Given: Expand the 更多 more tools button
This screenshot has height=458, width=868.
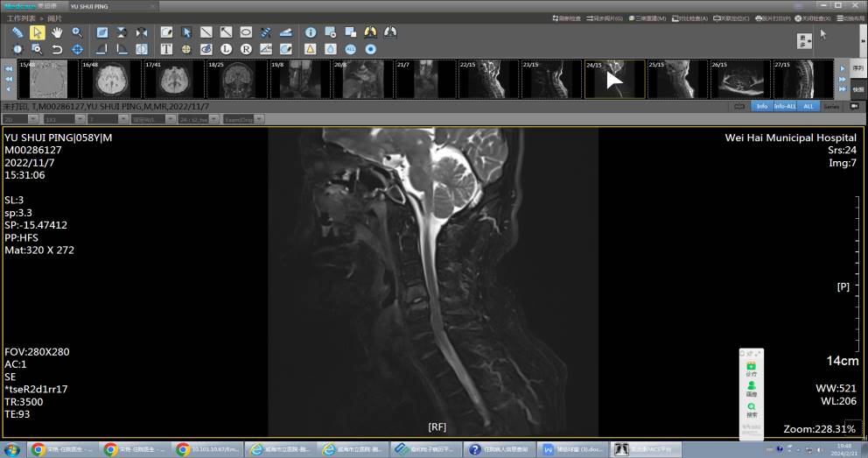Looking at the screenshot, I should [x=804, y=40].
